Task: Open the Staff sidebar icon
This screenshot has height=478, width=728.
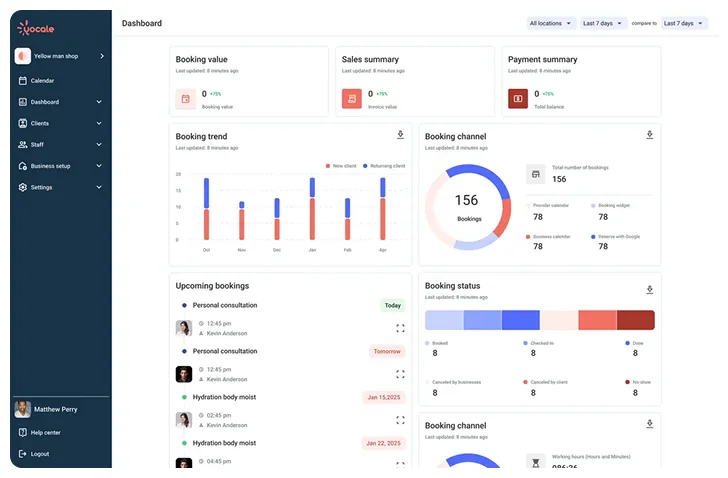Action: [22, 145]
